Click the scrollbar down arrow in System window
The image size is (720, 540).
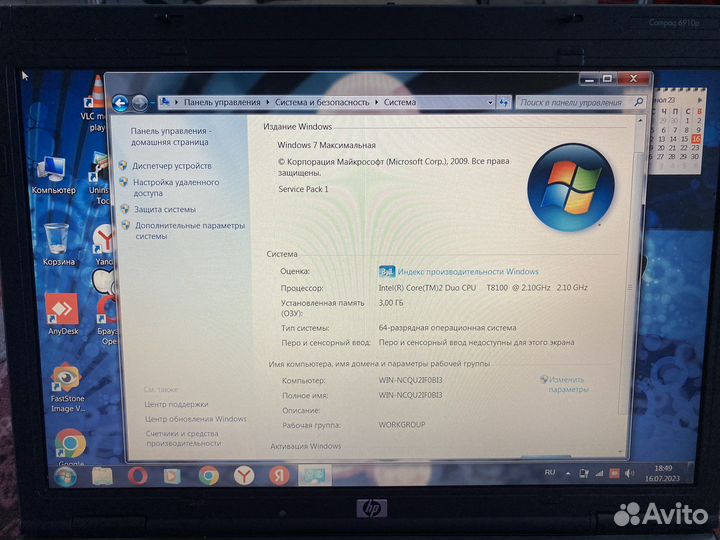[621, 452]
